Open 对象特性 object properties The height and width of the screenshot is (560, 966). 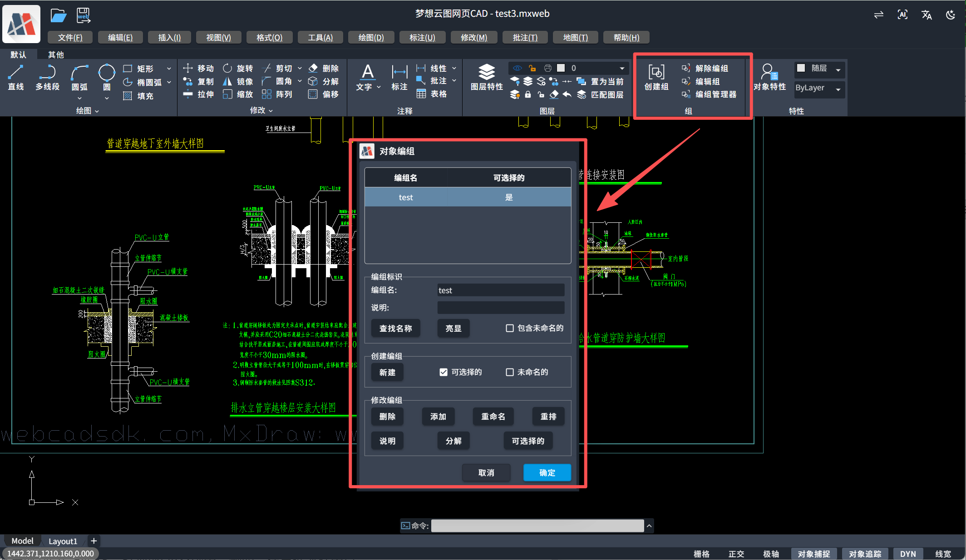point(769,78)
